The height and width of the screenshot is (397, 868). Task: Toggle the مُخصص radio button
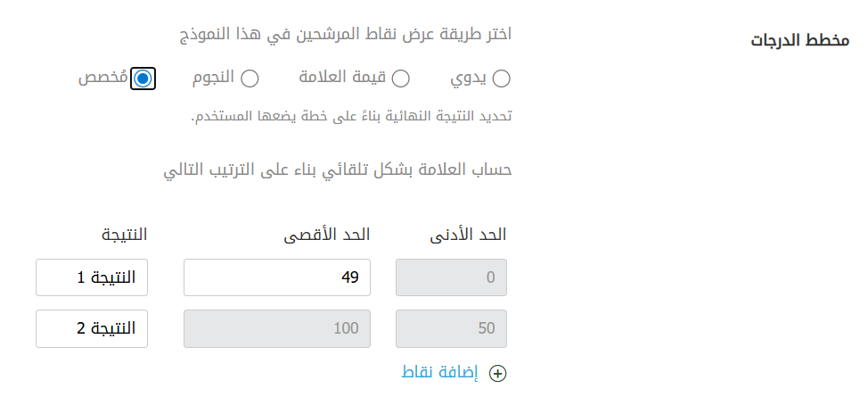143,79
